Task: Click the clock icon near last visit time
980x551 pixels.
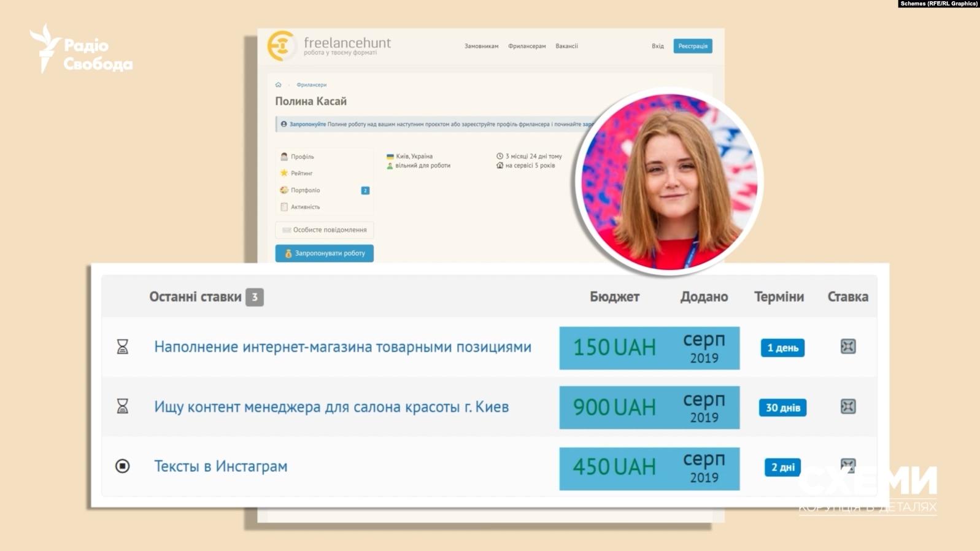Action: tap(500, 156)
